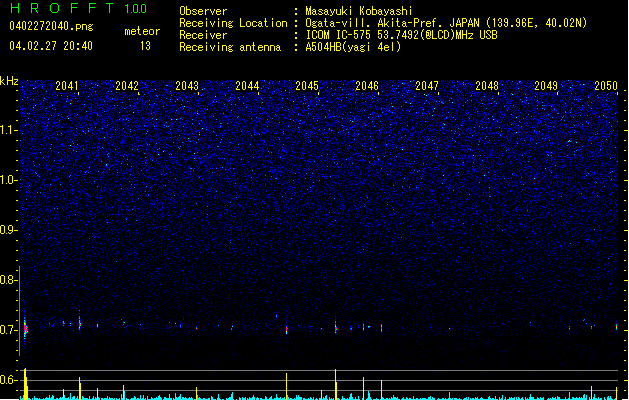
Task: Click the 2046 time marker
Action: tap(367, 86)
